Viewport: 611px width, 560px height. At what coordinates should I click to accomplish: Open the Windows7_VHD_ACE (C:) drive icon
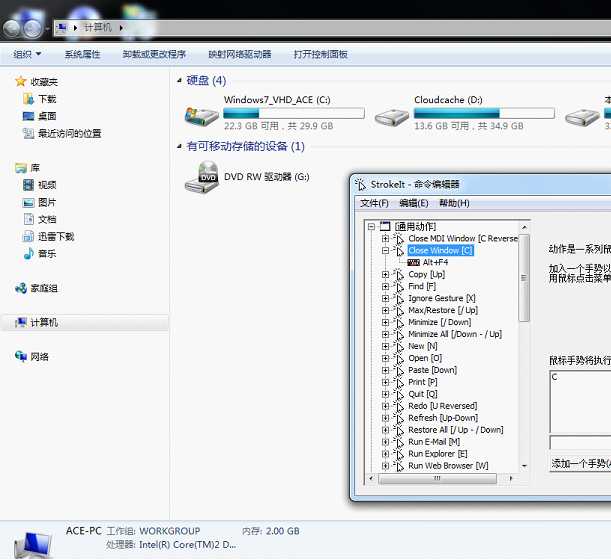(201, 117)
